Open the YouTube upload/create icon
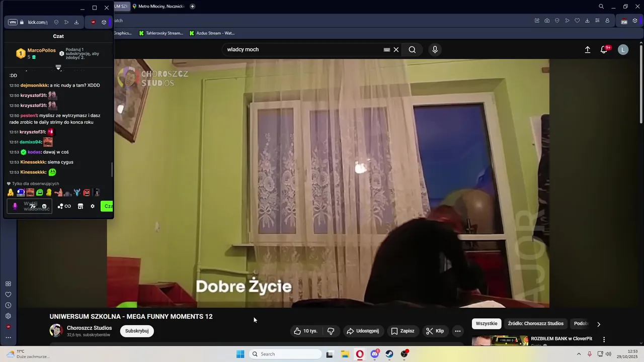Viewport: 644px width, 362px height. (x=587, y=49)
